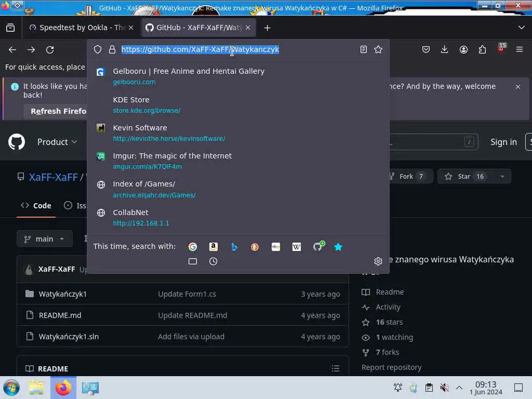This screenshot has width=532, height=399.
Task: Open Firefox hamburger application menu
Action: 520,49
